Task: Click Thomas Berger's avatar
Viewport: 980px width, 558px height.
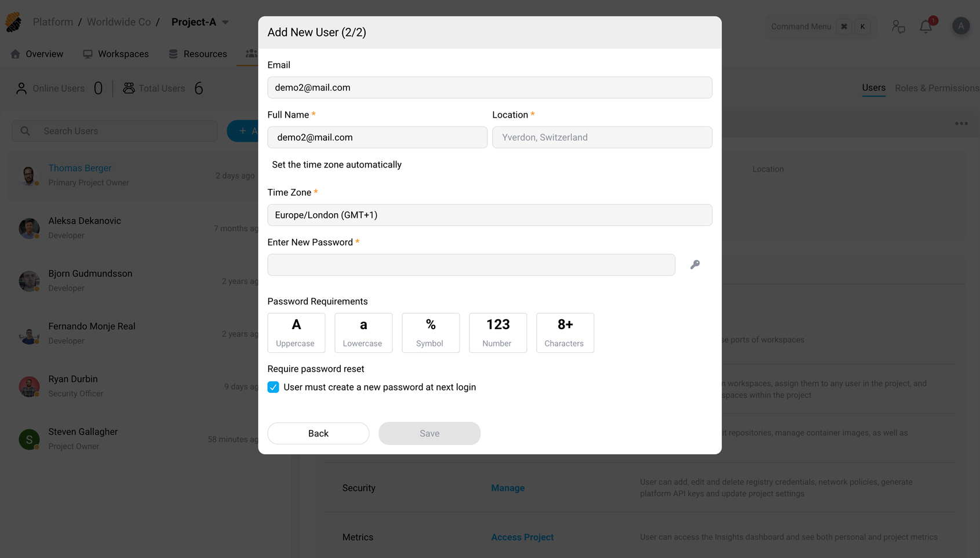Action: [x=29, y=176]
